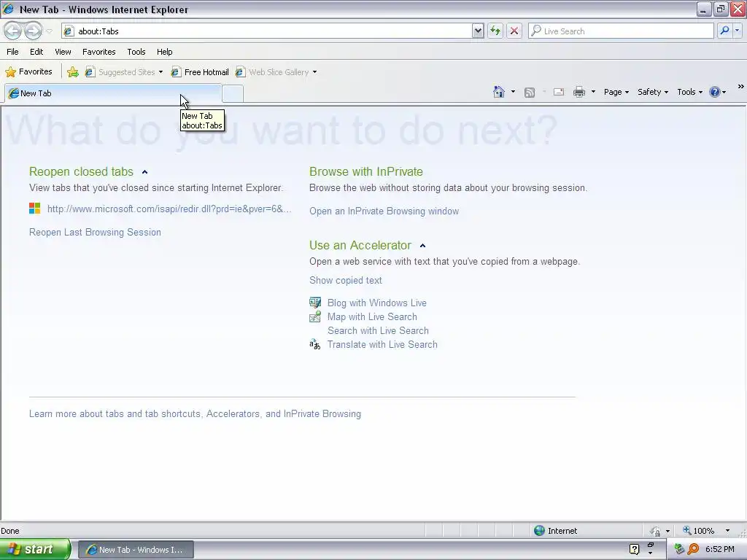Click the Favorites star button
Screen dimensions: 747x560
click(28, 72)
